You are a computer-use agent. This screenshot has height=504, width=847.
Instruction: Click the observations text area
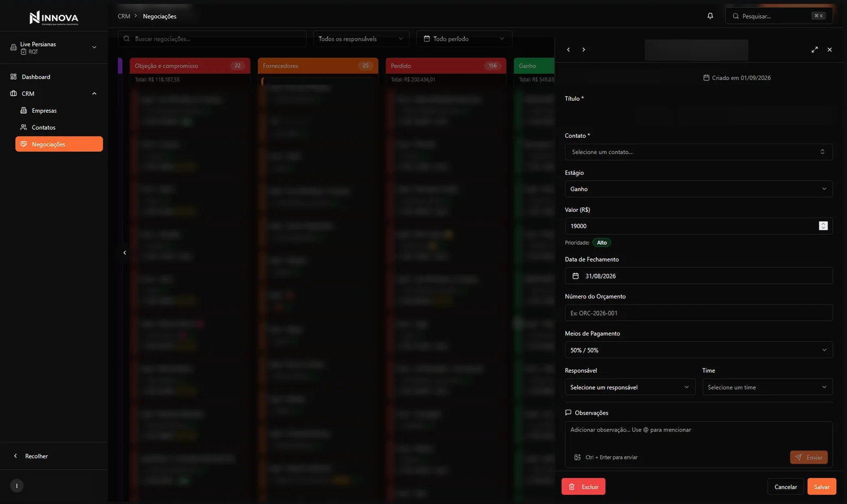(x=698, y=435)
